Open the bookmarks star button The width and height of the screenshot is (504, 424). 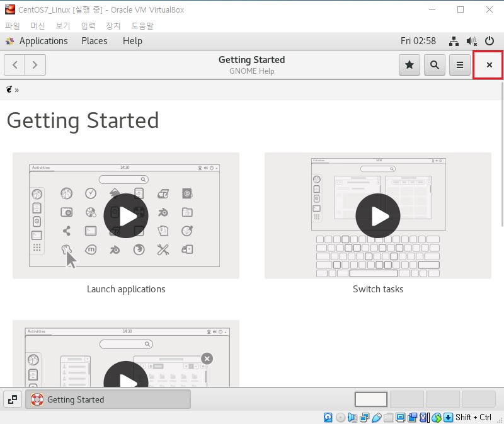(409, 65)
